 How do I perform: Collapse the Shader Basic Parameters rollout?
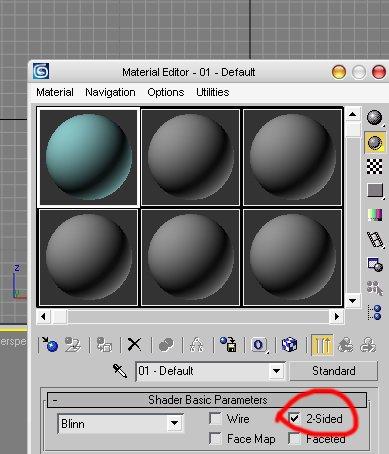[x=207, y=400]
